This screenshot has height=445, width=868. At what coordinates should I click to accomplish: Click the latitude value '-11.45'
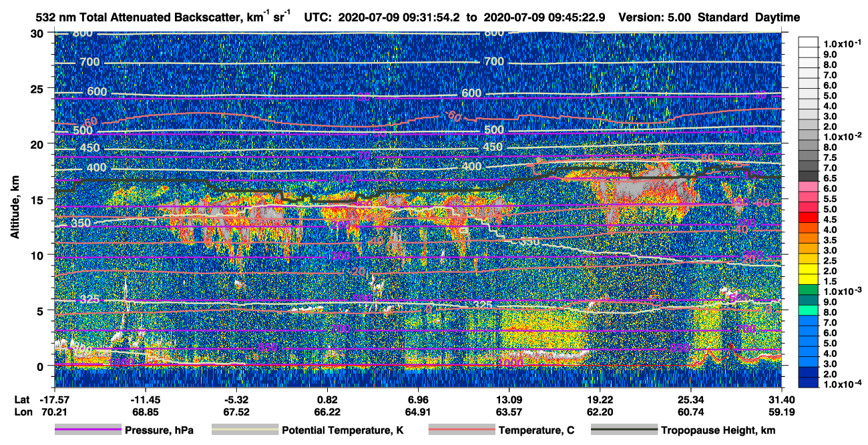[x=145, y=399]
